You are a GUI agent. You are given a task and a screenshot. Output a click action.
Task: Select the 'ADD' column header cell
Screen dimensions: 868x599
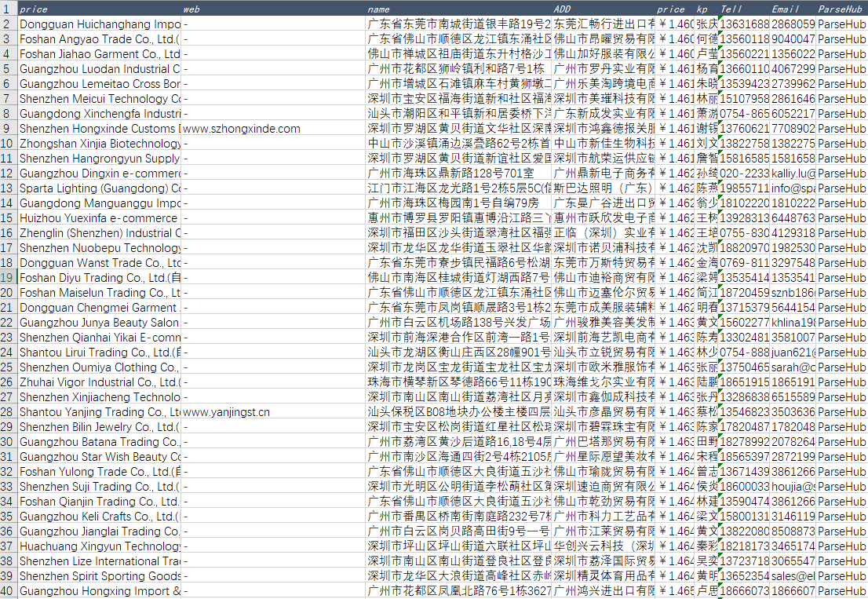coord(604,9)
